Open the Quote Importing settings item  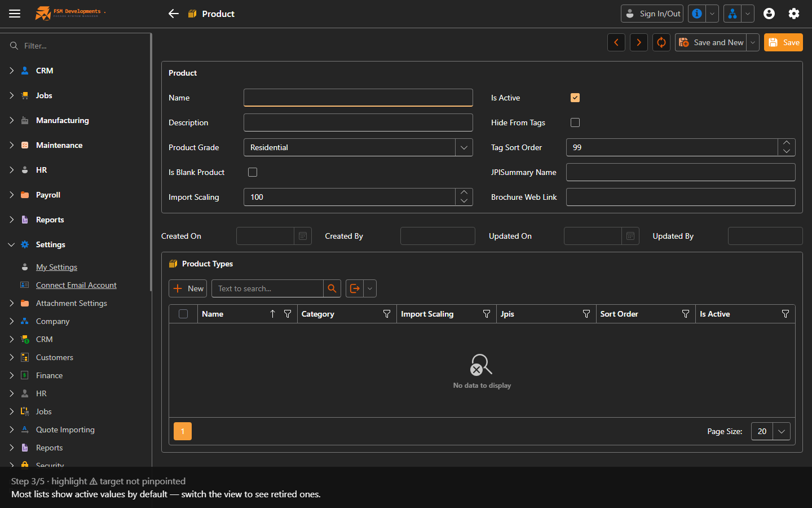point(65,430)
